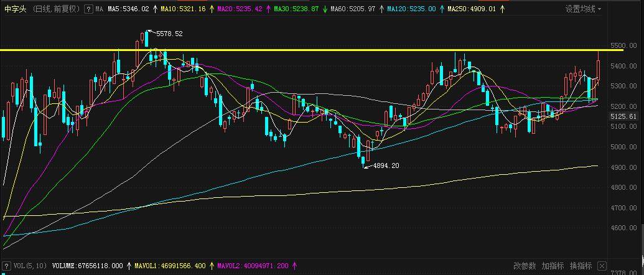Click the MA20:5235.42 value
This screenshot has height=275, width=644.
(240, 9)
